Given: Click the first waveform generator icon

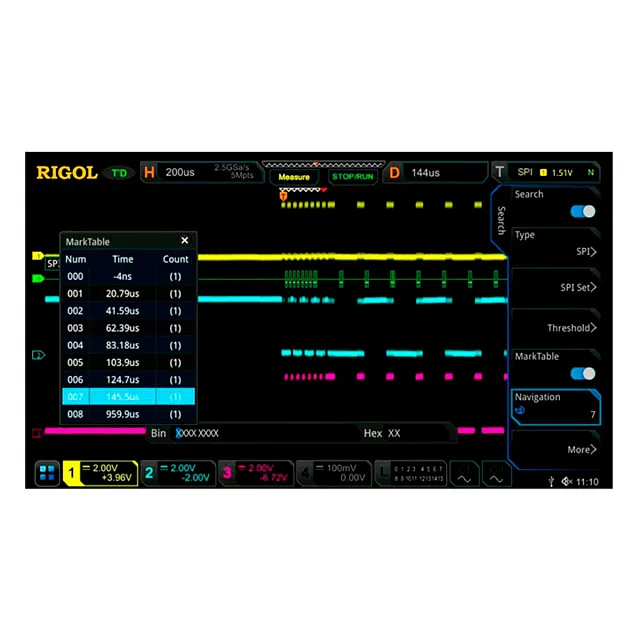Looking at the screenshot, I should tap(464, 474).
